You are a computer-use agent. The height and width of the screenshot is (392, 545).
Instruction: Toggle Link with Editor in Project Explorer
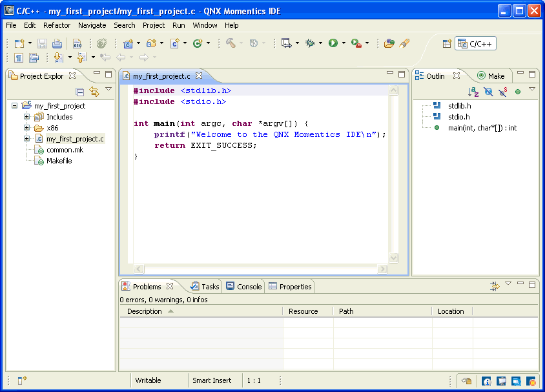point(94,92)
